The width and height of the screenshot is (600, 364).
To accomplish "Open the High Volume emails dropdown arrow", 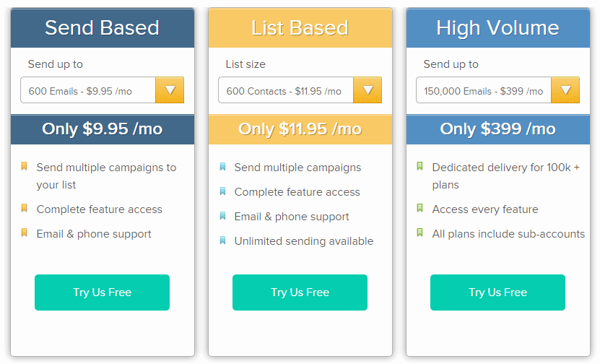I will 565,90.
